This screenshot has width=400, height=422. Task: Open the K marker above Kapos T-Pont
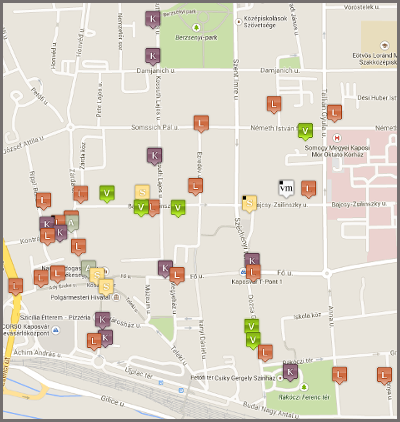click(x=252, y=261)
